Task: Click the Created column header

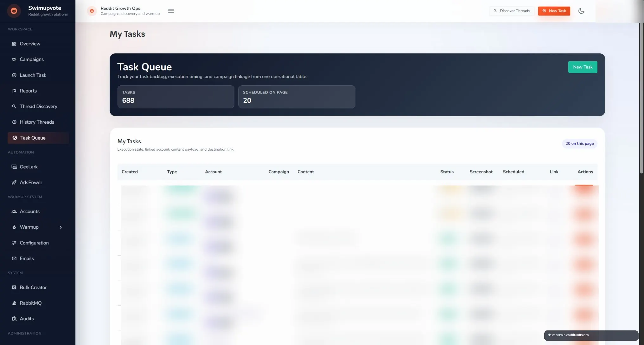Action: tap(130, 172)
